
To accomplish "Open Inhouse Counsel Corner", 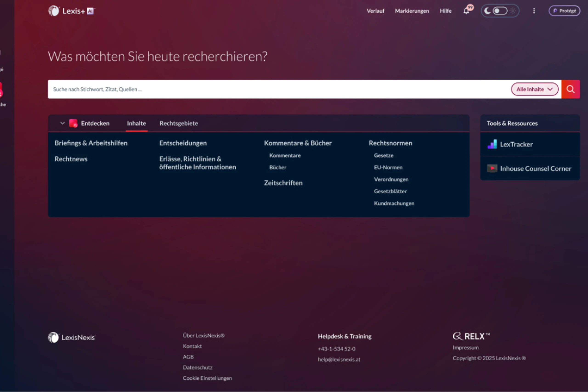I will (x=535, y=169).
